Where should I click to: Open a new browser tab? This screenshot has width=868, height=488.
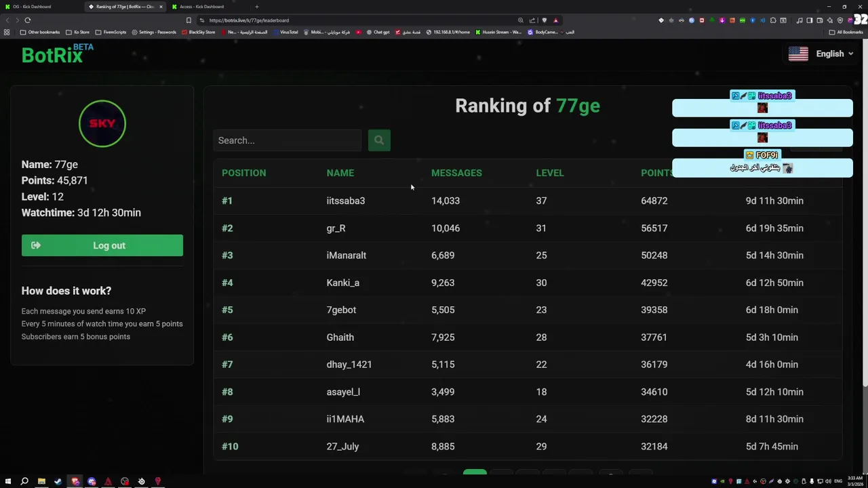coord(256,7)
